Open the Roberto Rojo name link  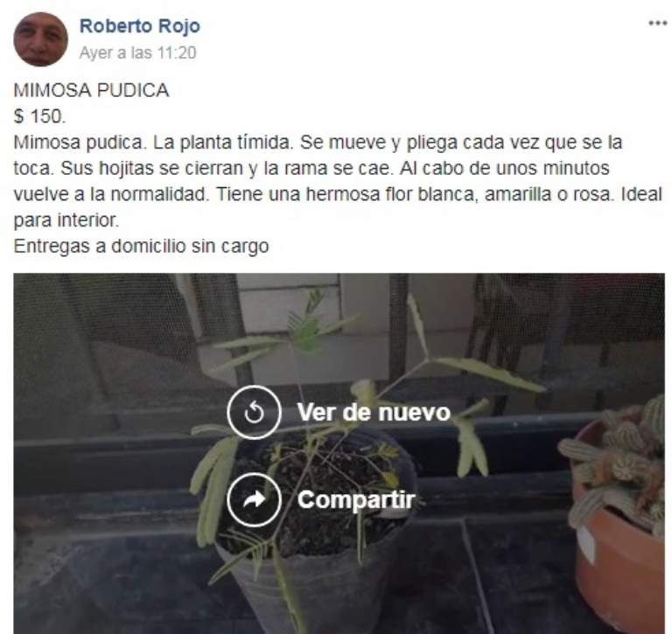pyautogui.click(x=140, y=25)
